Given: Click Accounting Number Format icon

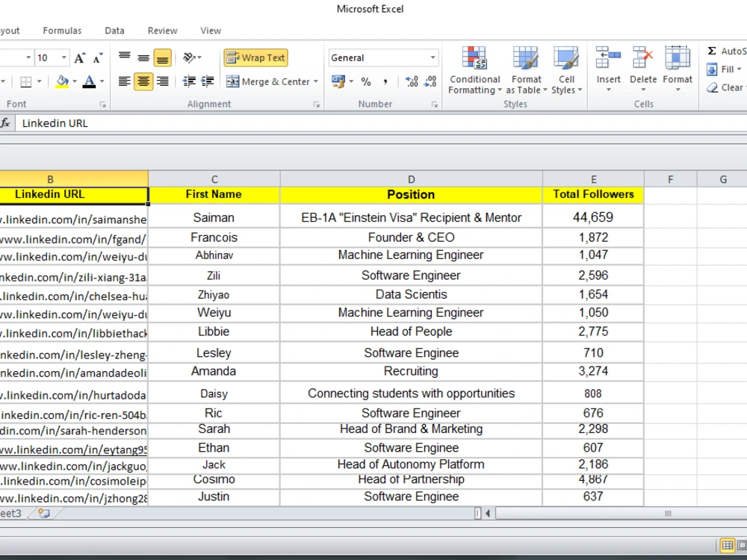Looking at the screenshot, I should click(x=338, y=81).
